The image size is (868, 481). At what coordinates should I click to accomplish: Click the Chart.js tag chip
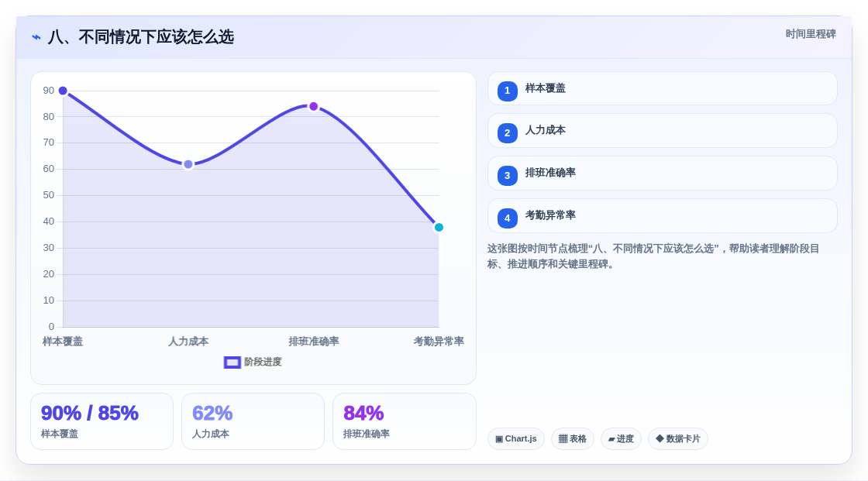click(516, 439)
